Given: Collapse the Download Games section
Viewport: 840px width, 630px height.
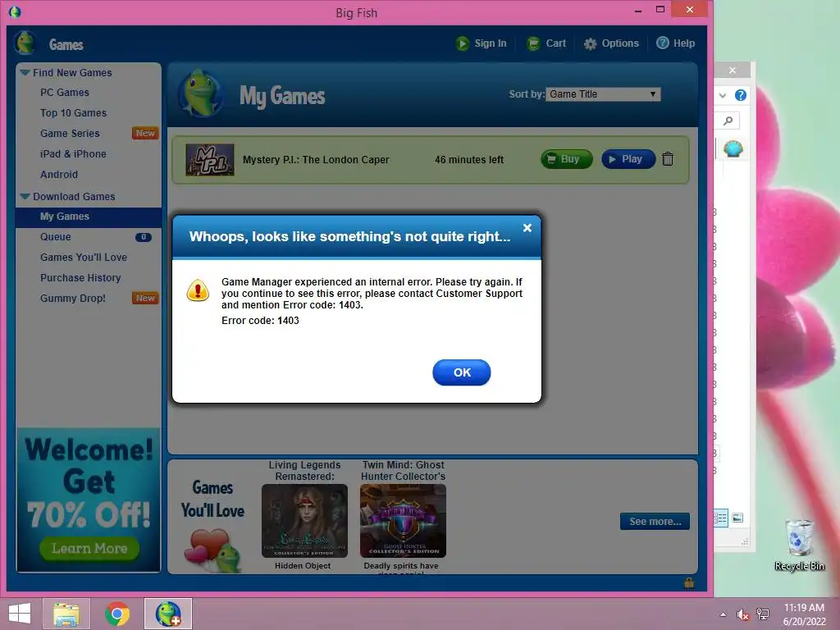Looking at the screenshot, I should pos(25,197).
